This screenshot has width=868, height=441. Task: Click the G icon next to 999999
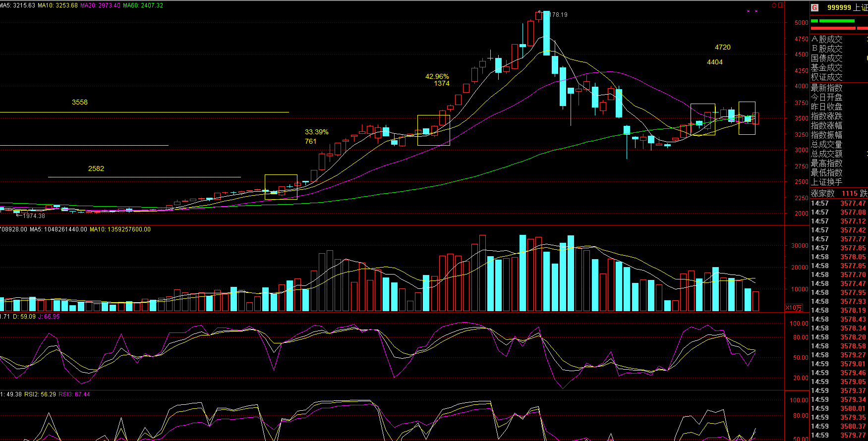(814, 7)
